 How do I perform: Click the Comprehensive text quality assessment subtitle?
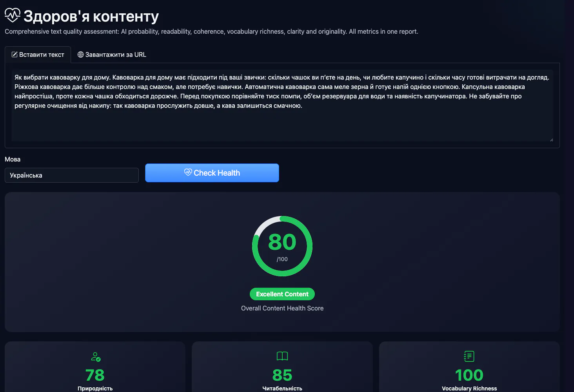211,31
